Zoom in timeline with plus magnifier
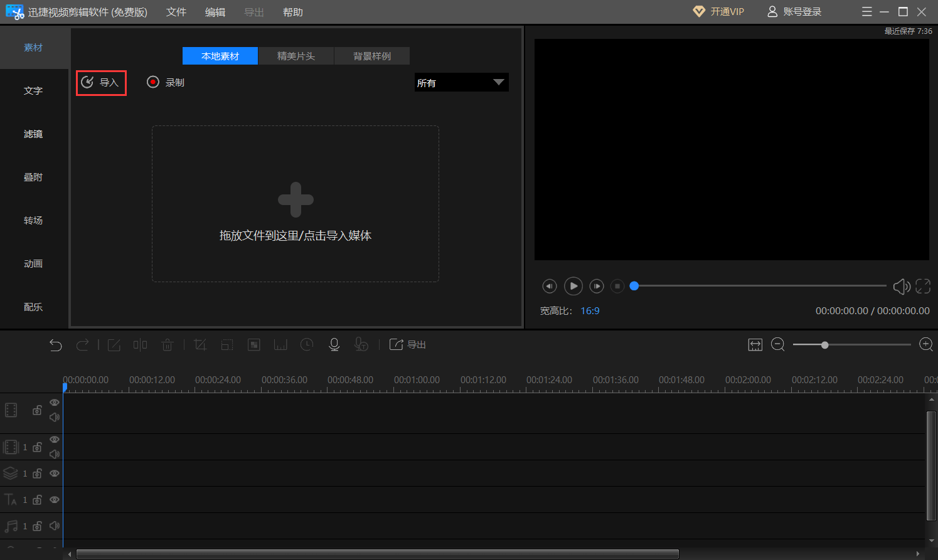This screenshot has height=560, width=938. click(x=925, y=345)
